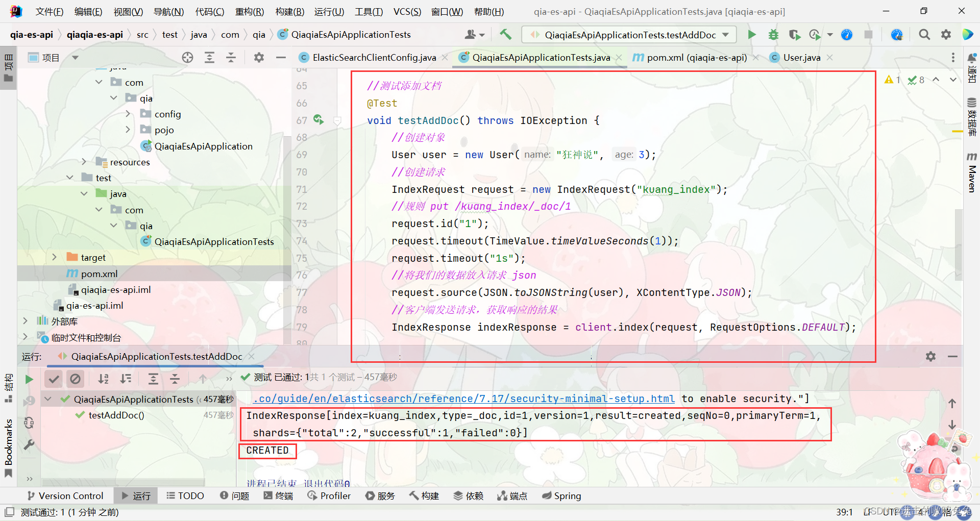Open the VCS(S) menu
This screenshot has width=980, height=521.
[x=407, y=11]
